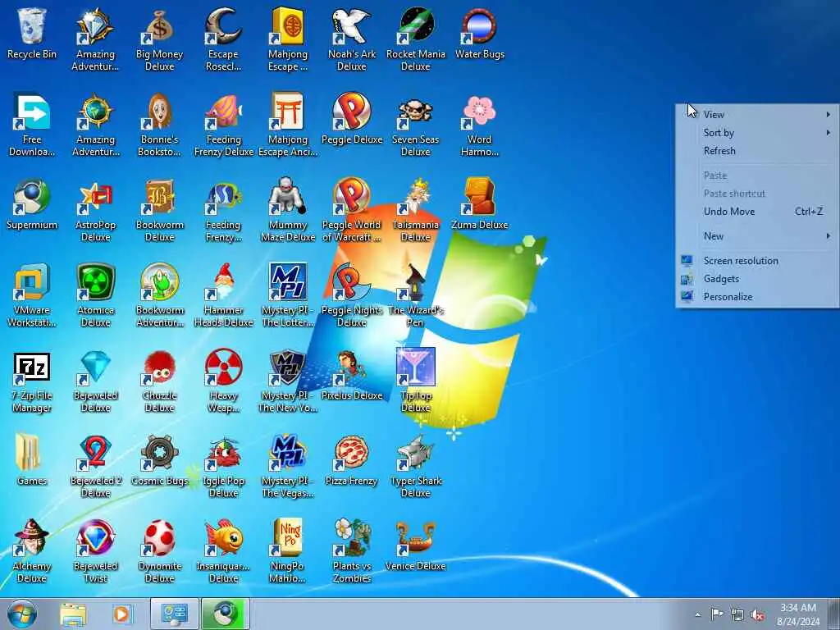Choose Refresh from the context menu
This screenshot has width=840, height=630.
757,151
